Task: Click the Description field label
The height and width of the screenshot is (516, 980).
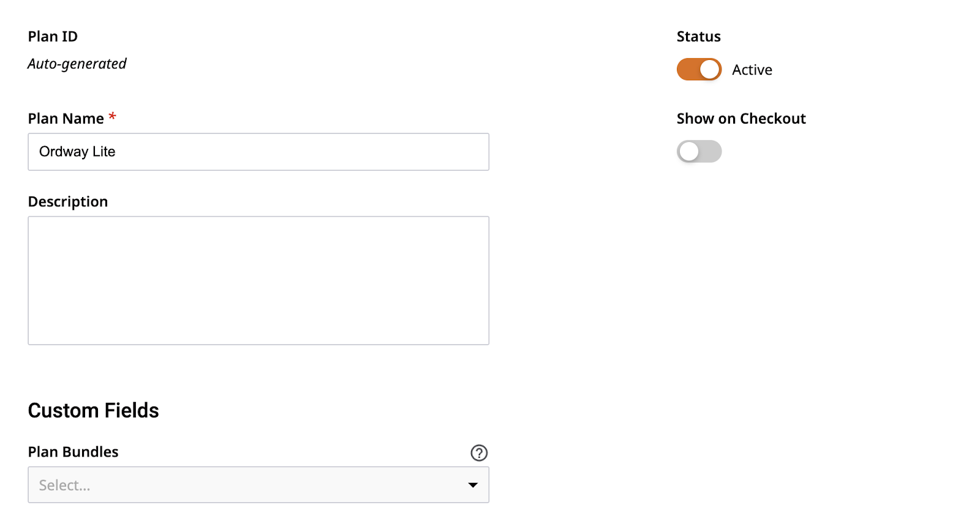Action: click(68, 202)
